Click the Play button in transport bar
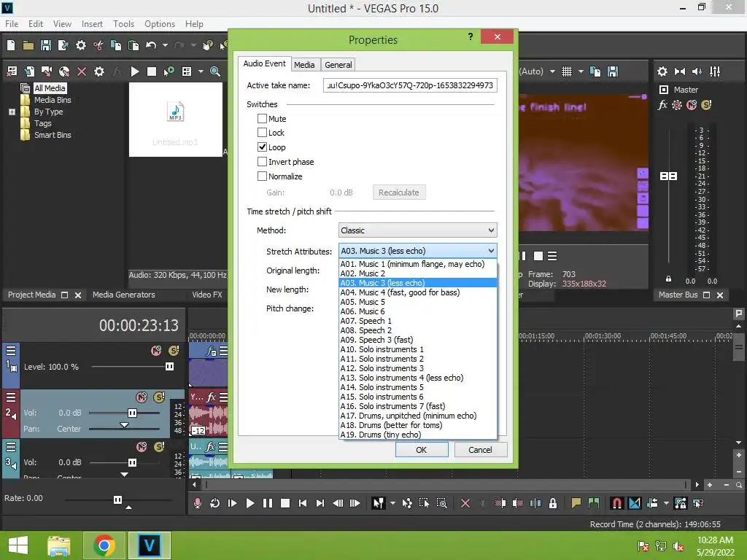Viewport: 747px width, 560px height. pyautogui.click(x=249, y=503)
